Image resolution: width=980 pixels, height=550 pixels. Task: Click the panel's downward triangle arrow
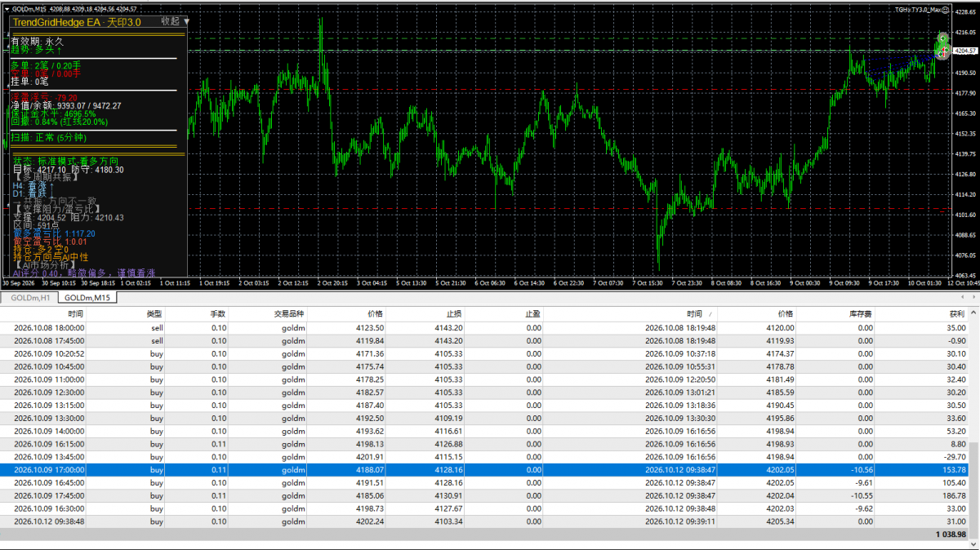186,22
